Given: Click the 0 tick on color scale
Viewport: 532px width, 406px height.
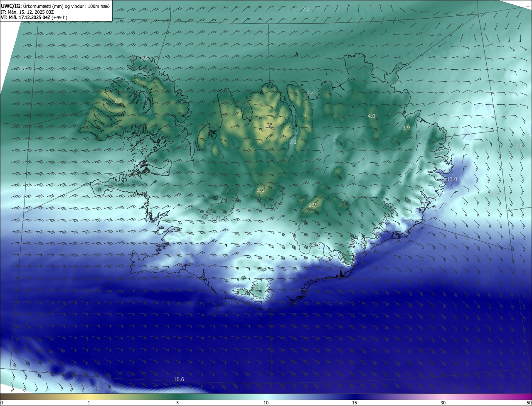Looking at the screenshot, I should click(2, 403).
